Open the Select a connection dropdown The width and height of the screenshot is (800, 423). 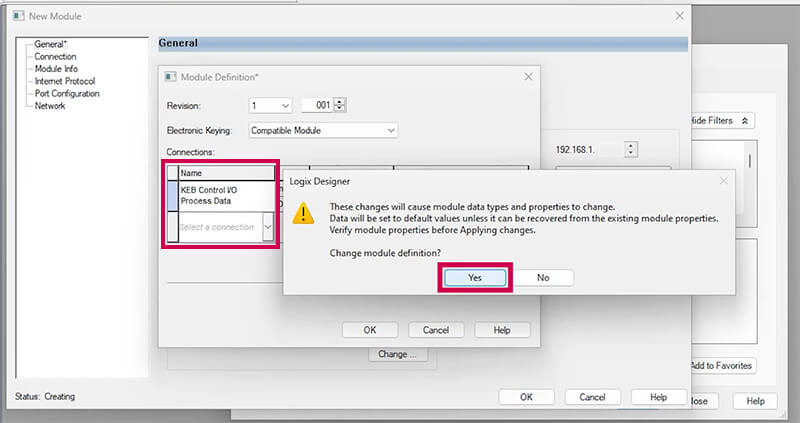[x=268, y=227]
